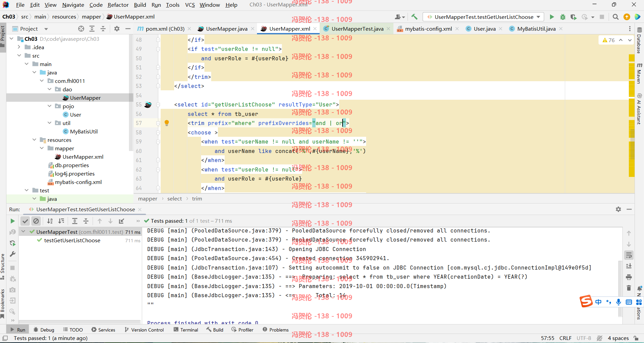The image size is (644, 343).
Task: Start debugging with the bug icon
Action: coord(562,17)
